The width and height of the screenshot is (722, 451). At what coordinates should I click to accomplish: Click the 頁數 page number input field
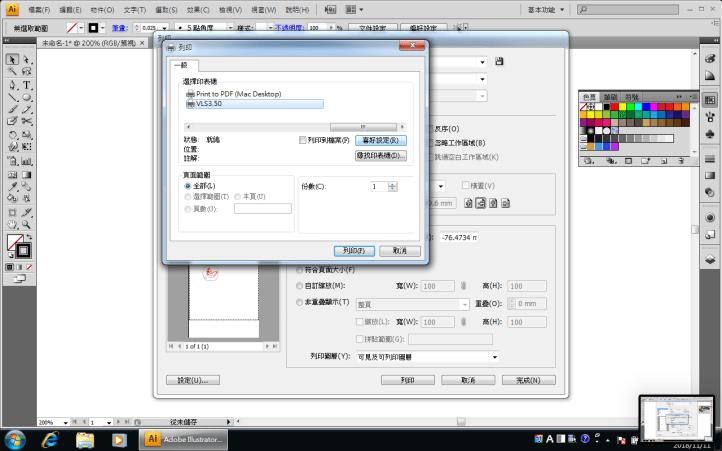[262, 208]
